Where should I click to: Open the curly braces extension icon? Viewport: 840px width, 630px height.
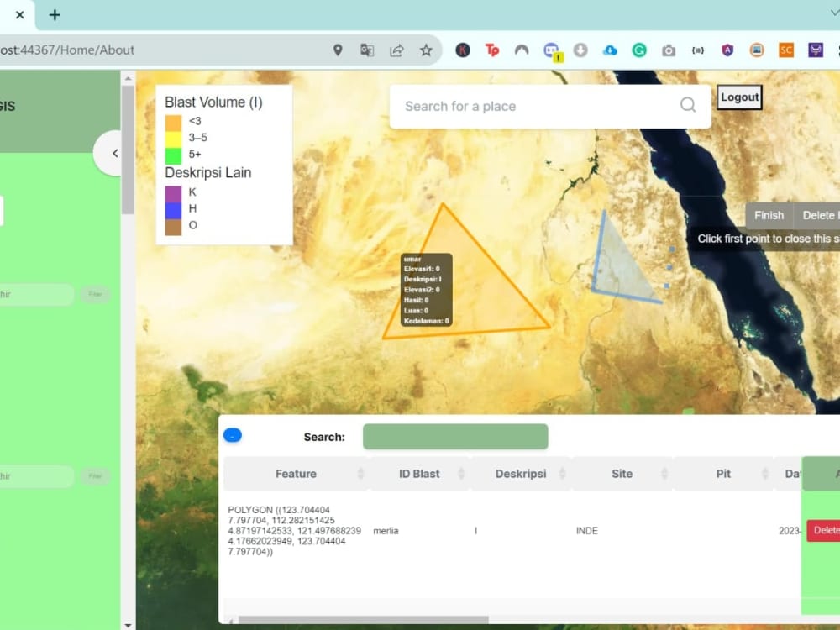click(x=697, y=50)
